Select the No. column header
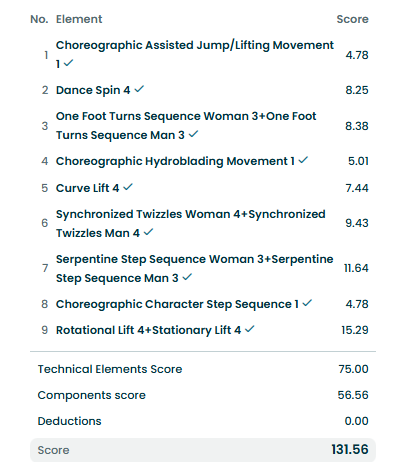The image size is (395, 462). pos(39,19)
